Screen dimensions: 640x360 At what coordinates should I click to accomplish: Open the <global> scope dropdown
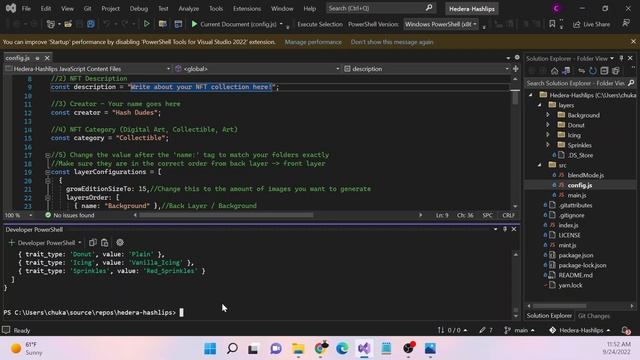[x=257, y=69]
